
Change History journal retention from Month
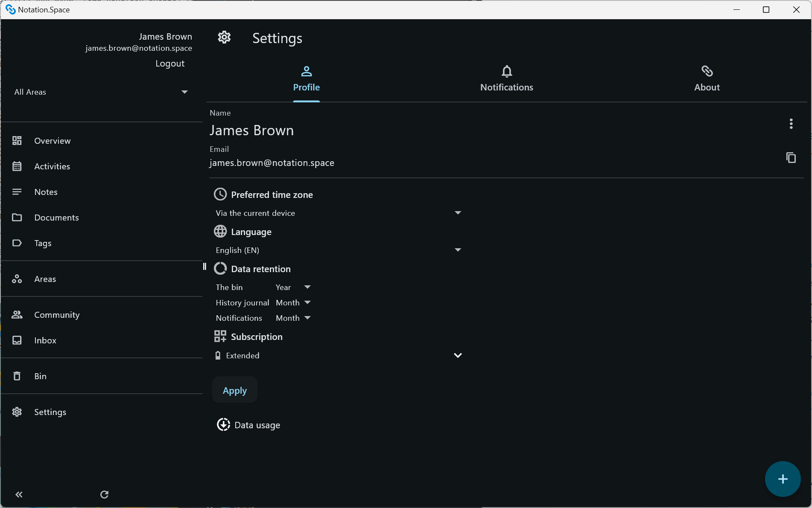307,302
